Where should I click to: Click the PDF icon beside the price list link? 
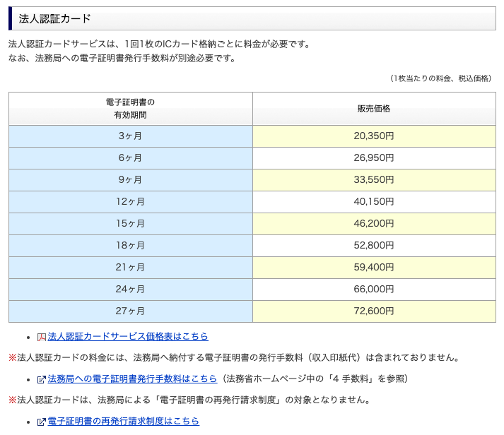click(42, 337)
